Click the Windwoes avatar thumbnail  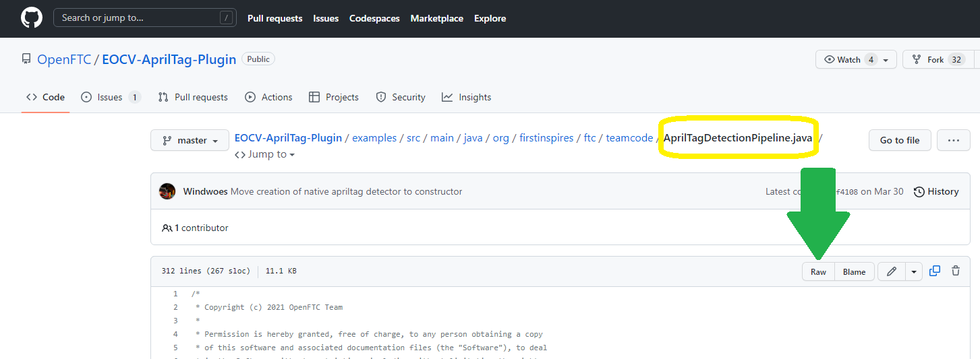point(167,191)
